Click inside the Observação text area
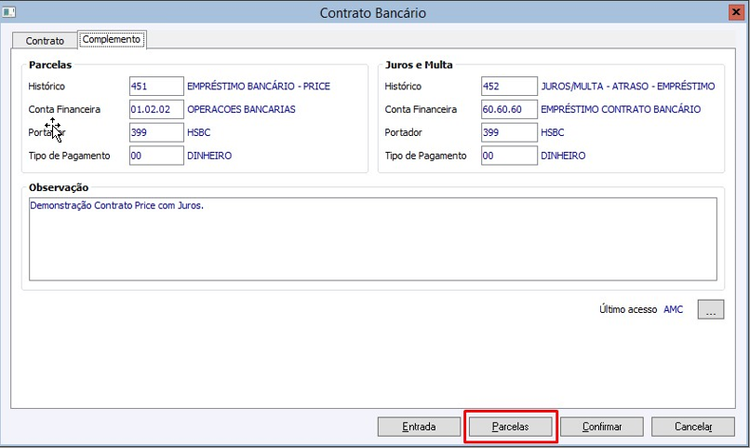The image size is (750, 448). coord(372,240)
